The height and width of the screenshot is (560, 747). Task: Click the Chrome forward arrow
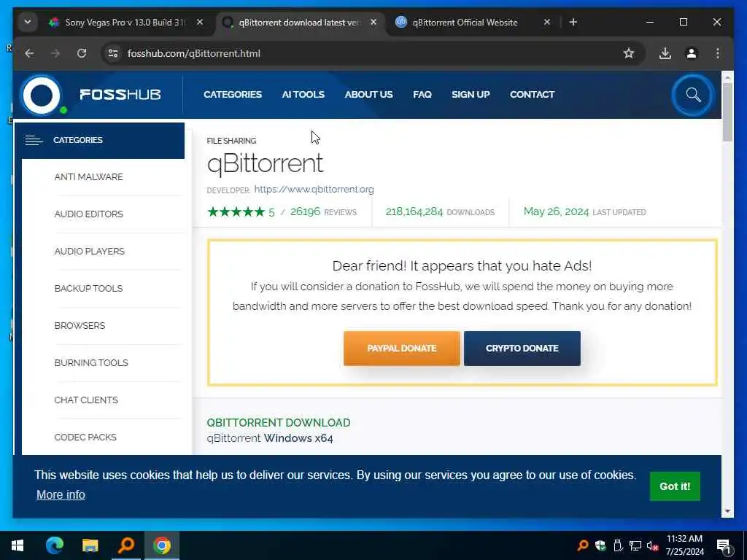click(x=55, y=53)
